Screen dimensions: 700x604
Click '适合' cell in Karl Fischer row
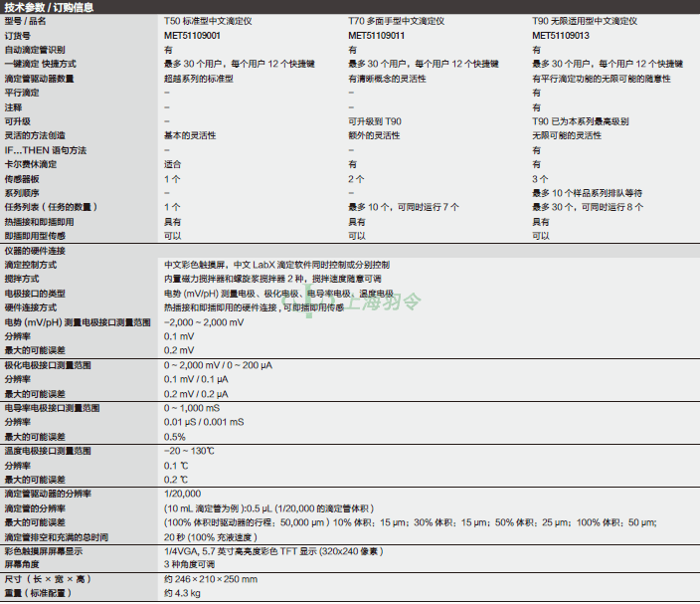172,164
